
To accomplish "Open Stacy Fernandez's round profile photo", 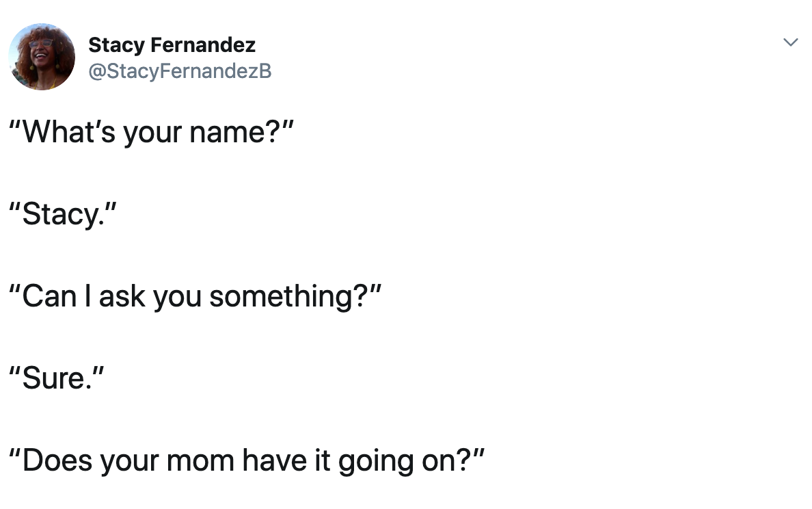I will click(x=42, y=57).
